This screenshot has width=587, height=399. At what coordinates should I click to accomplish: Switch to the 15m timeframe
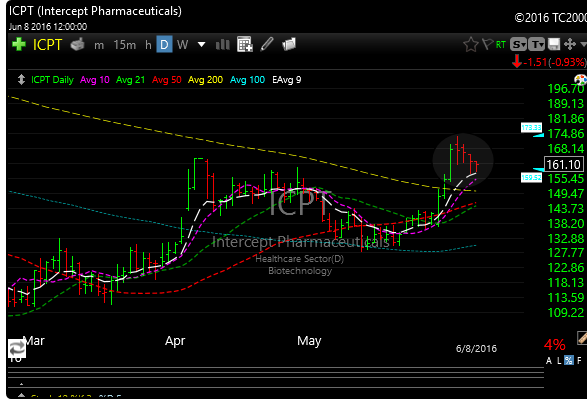125,45
